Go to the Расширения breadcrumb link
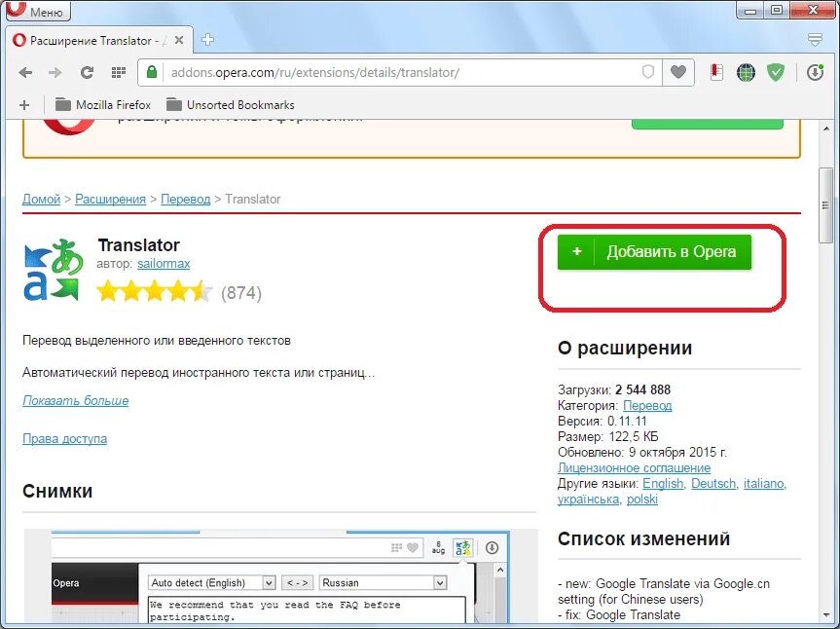 coord(110,200)
